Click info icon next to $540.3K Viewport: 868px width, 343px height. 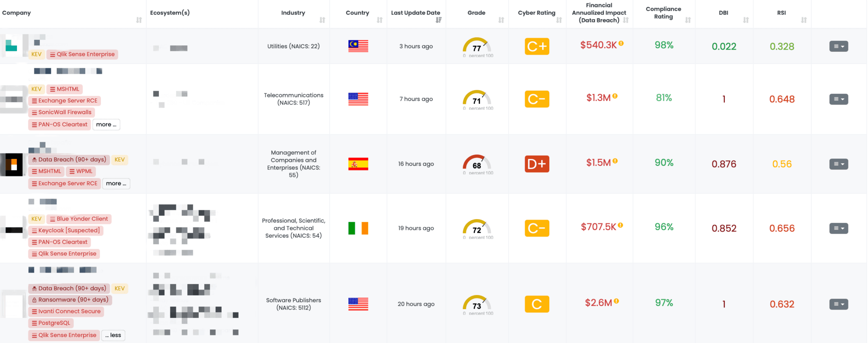pos(621,43)
